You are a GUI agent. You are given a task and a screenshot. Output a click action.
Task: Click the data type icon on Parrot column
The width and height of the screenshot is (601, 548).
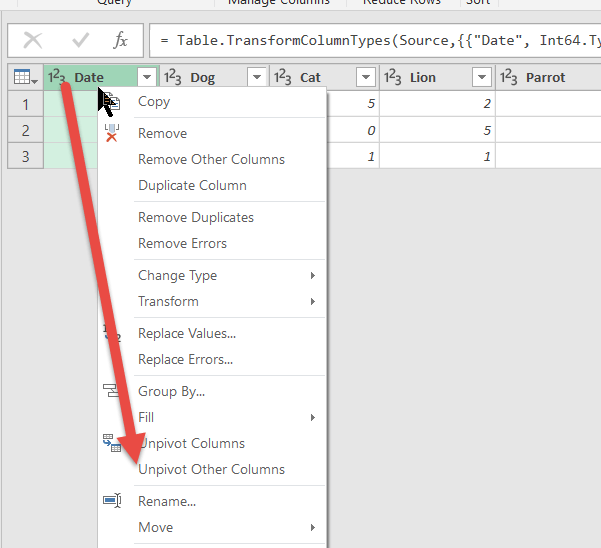(x=508, y=78)
